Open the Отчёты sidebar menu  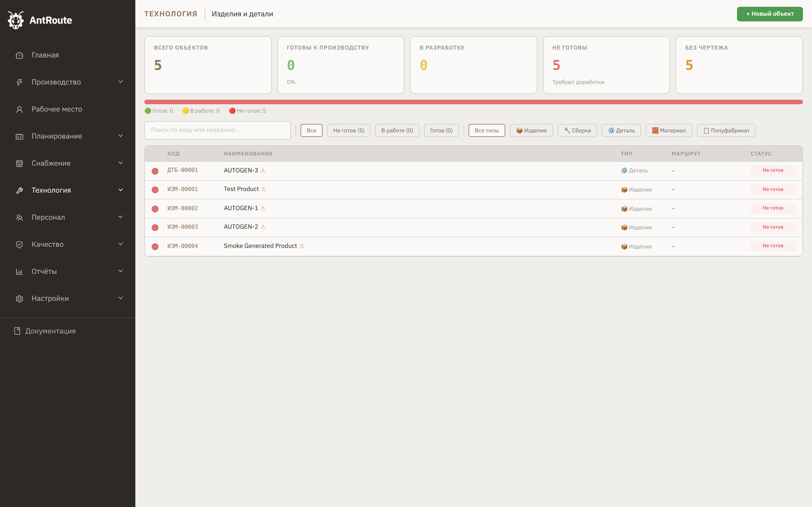click(x=44, y=271)
